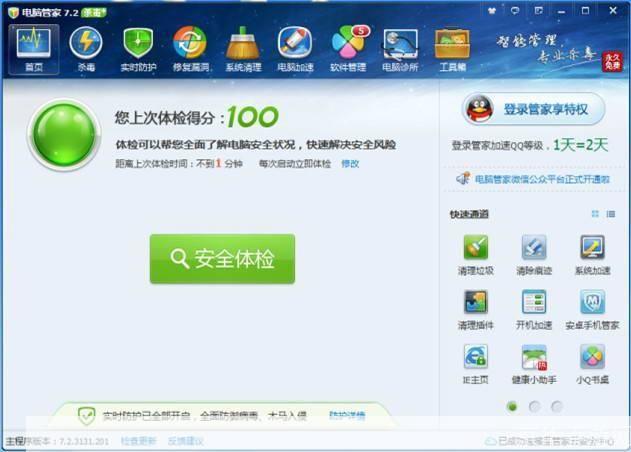Image resolution: width=631 pixels, height=452 pixels.
Task: Click the 已成功连接至管家云安全中心 cloud status
Action: (x=550, y=442)
